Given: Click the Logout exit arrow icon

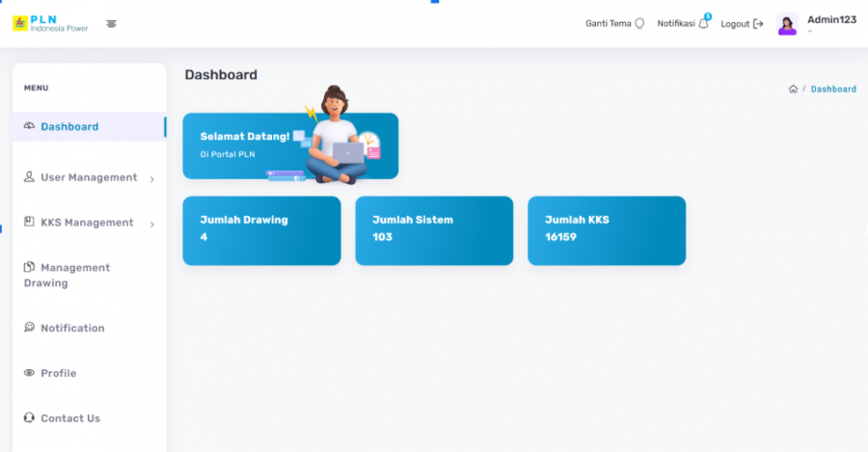Looking at the screenshot, I should point(758,24).
